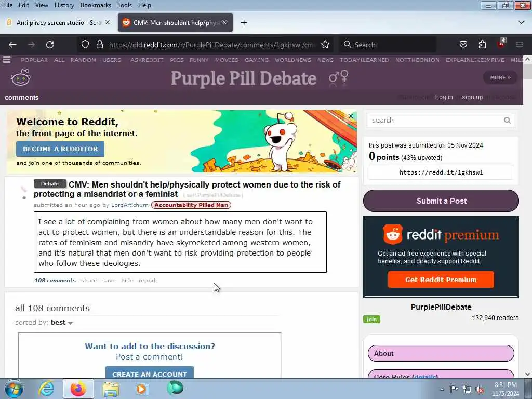Click the Reddit alien logo

click(x=21, y=77)
